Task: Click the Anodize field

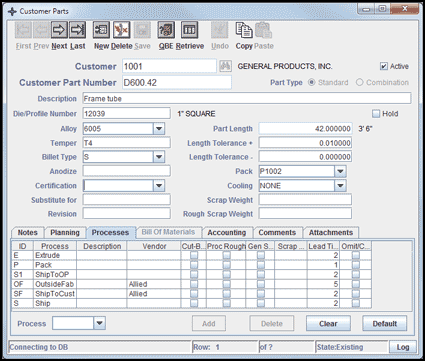Action: [x=126, y=171]
